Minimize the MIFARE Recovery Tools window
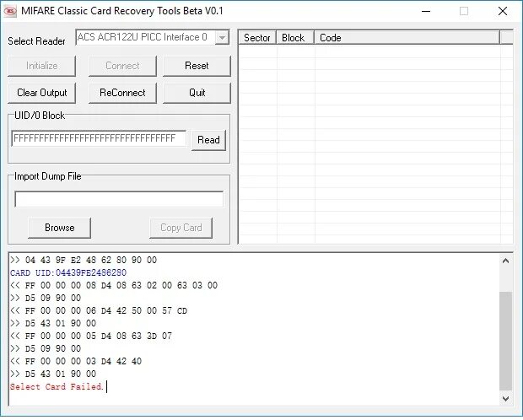523x420 pixels. 426,11
